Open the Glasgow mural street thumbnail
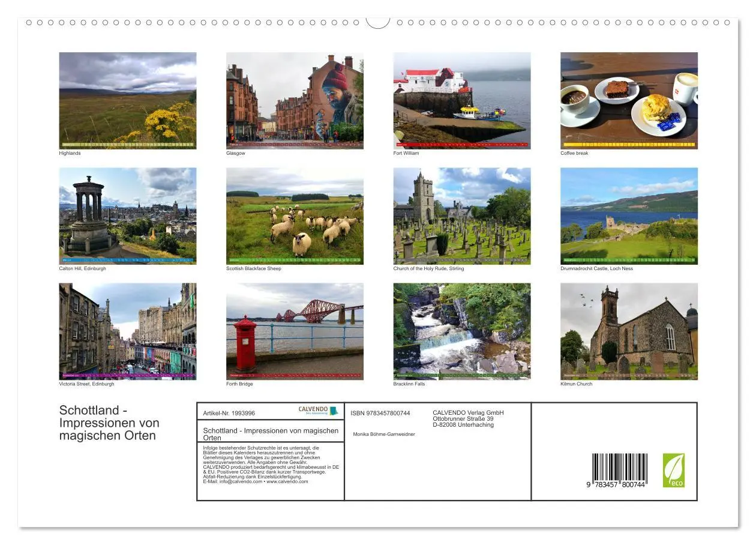Image resolution: width=756 pixels, height=545 pixels. [x=295, y=100]
